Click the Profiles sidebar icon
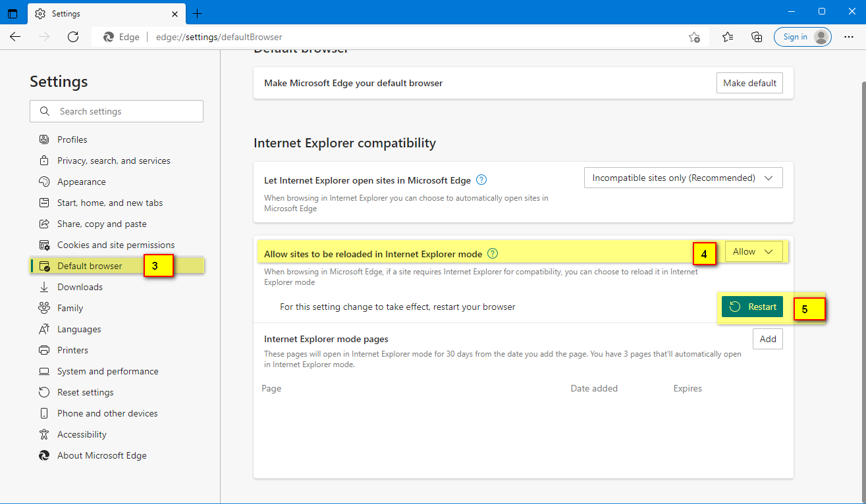 coord(44,139)
